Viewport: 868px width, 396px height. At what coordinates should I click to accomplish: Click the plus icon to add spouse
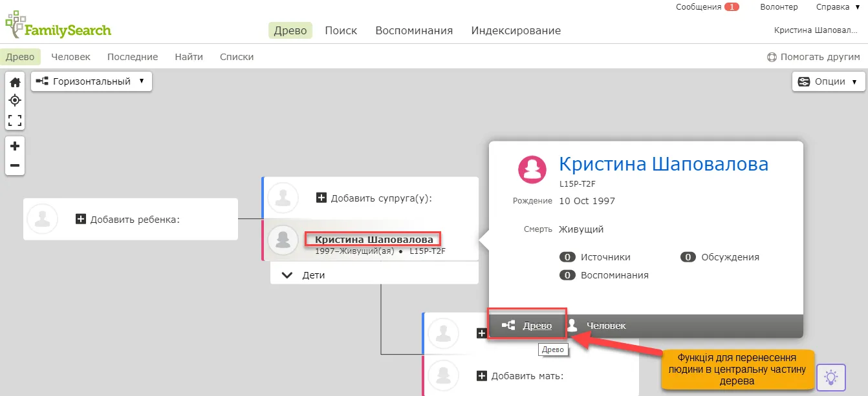(x=321, y=198)
